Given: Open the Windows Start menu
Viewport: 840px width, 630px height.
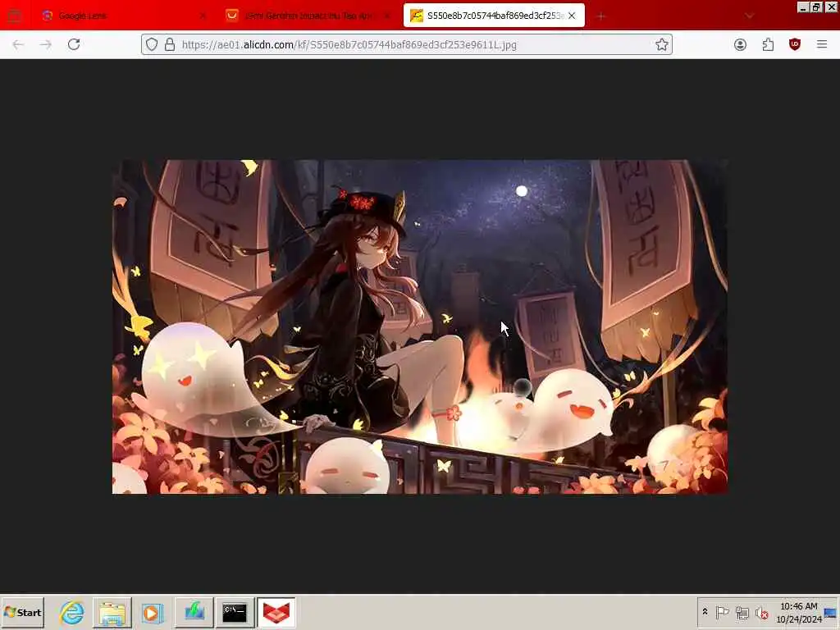Looking at the screenshot, I should (x=22, y=612).
